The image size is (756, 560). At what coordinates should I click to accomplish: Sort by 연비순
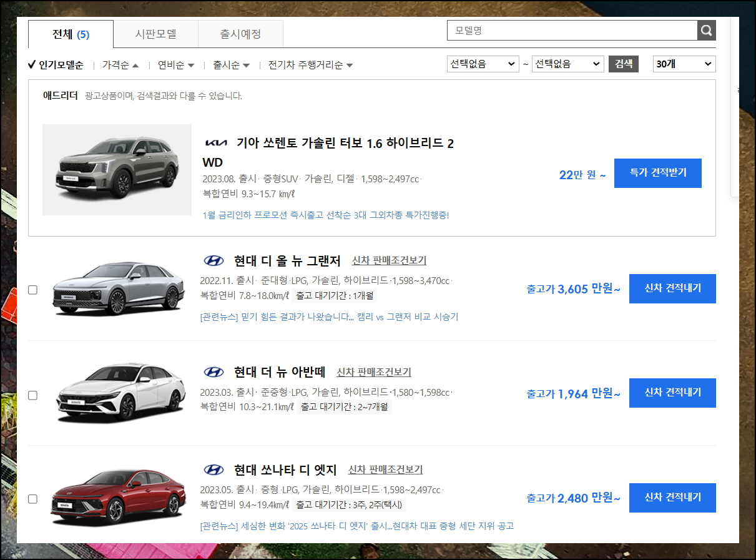point(175,65)
